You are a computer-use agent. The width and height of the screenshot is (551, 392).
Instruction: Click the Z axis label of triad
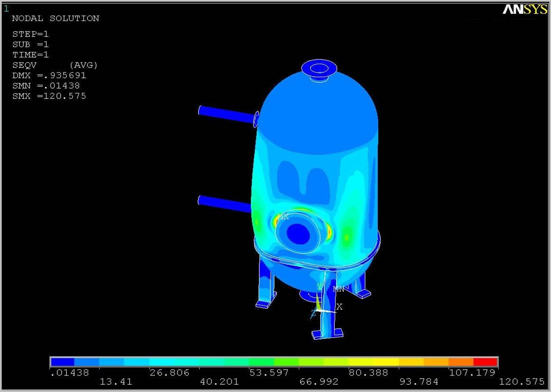click(x=313, y=314)
